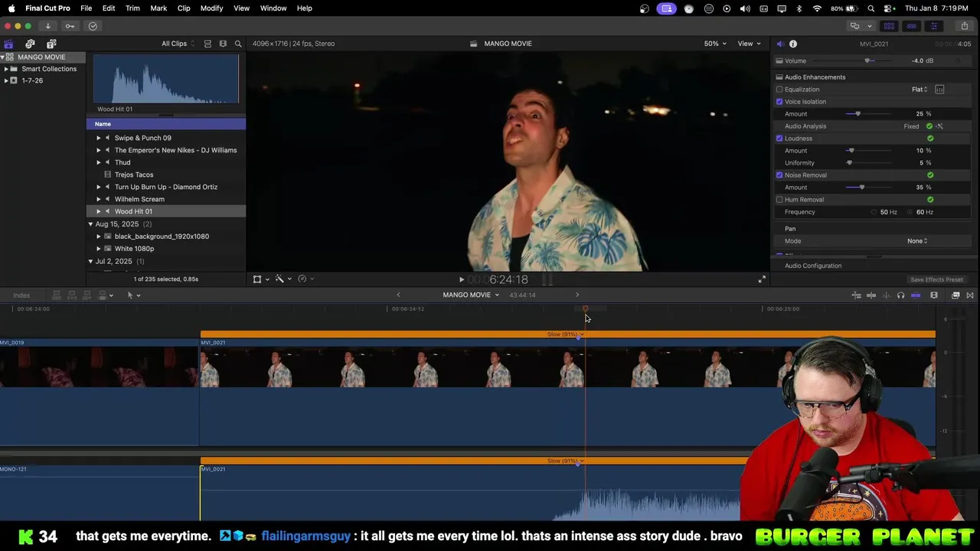Viewport: 980px width, 551px height.
Task: Adjust Voice Isolation Amount slider
Action: click(x=857, y=114)
